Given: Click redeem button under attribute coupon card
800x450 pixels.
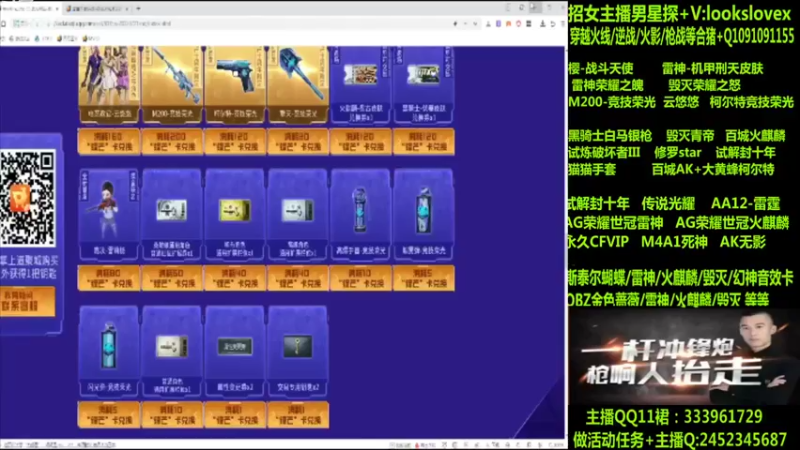Looking at the screenshot, I should tap(235, 414).
